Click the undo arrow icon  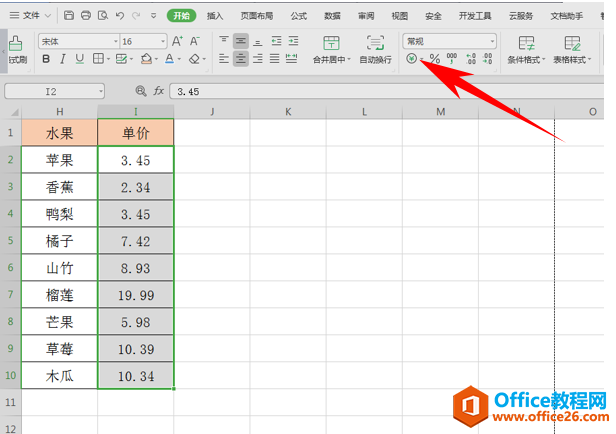[x=120, y=16]
